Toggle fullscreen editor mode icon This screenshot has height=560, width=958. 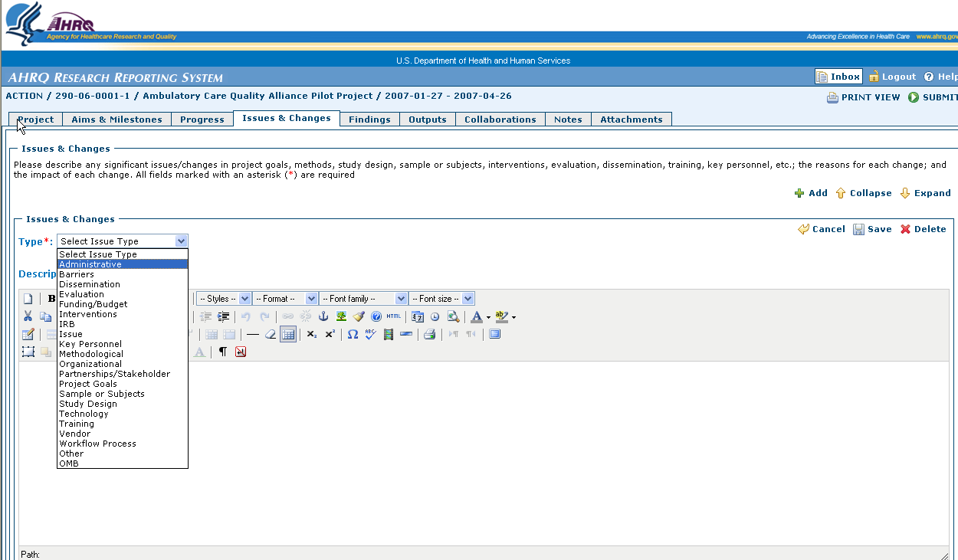(x=495, y=334)
